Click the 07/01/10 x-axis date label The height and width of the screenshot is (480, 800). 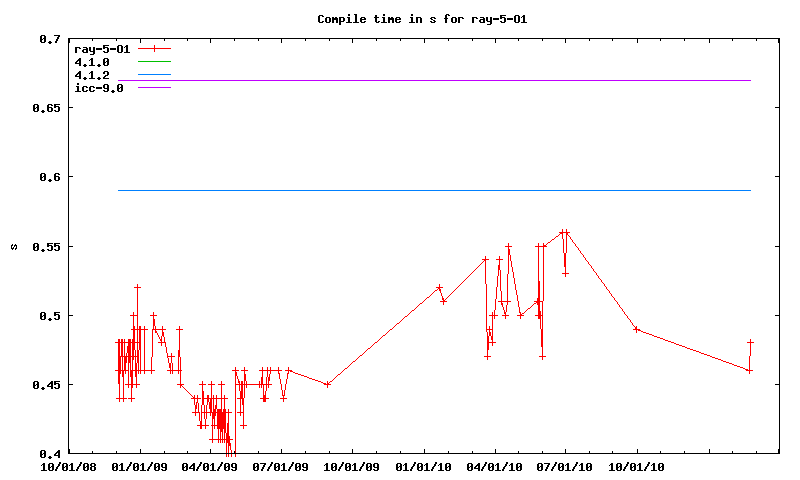click(x=566, y=466)
